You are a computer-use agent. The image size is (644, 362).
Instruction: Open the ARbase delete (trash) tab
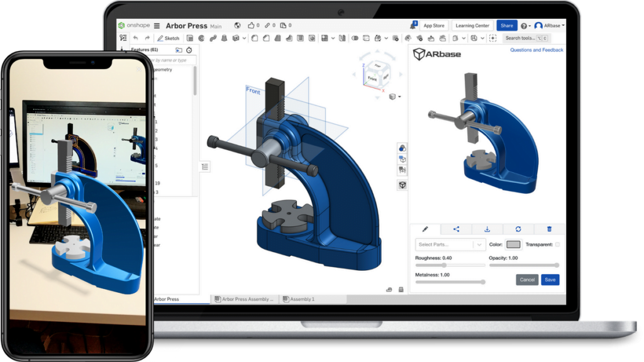pyautogui.click(x=550, y=229)
